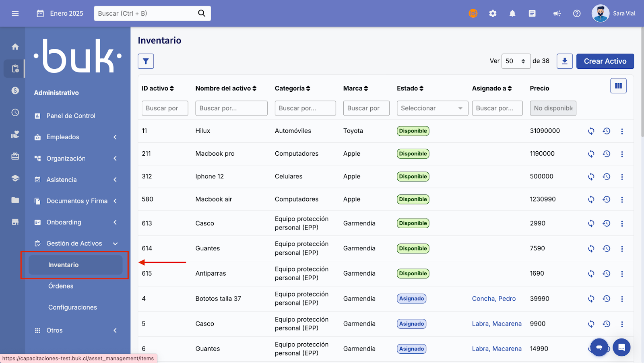Screen dimensions: 644x363
Task: Click Disponible badge in Hilux row
Action: coord(413,131)
